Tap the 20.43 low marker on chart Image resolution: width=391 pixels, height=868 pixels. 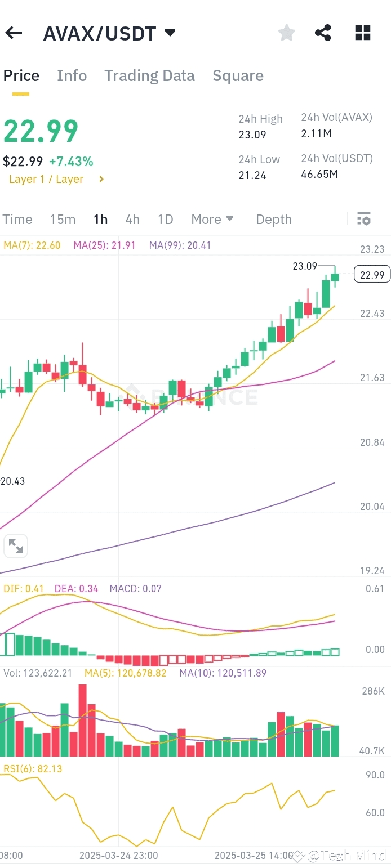point(13,481)
